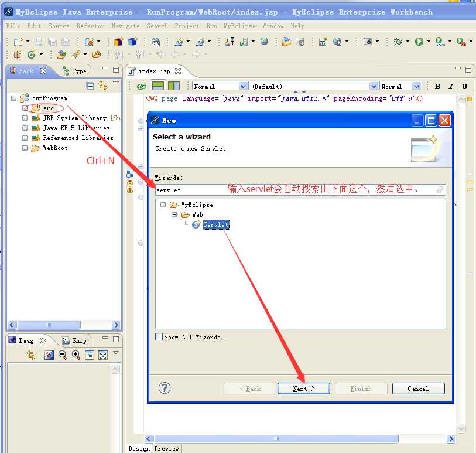Screen dimensions: 476x453
Task: Switch to the Snip tab
Action: (75, 340)
